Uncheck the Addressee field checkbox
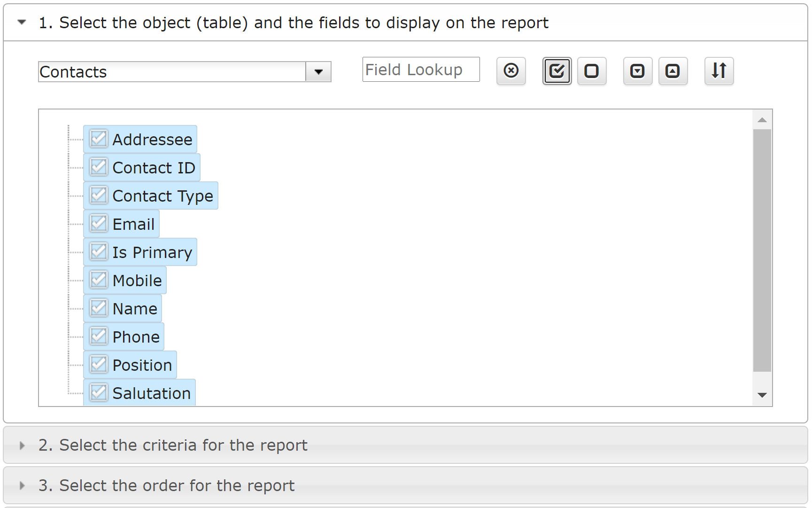Image resolution: width=812 pixels, height=508 pixels. (99, 139)
